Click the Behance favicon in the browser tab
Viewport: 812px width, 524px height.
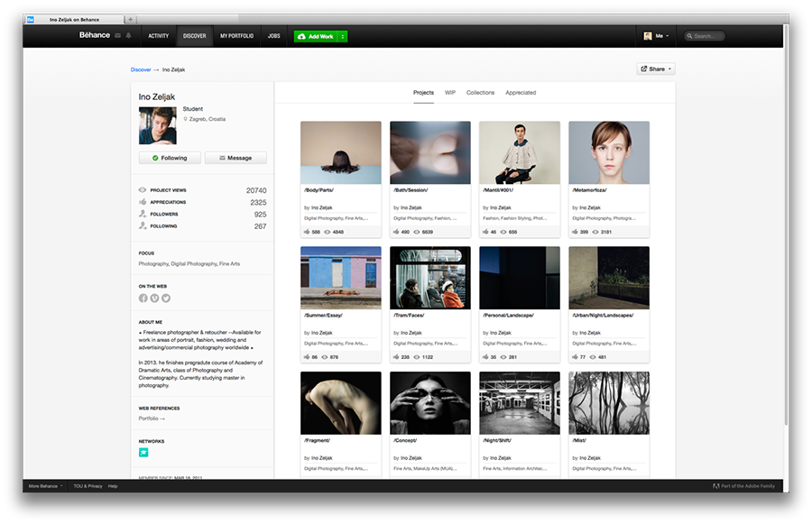(31, 20)
